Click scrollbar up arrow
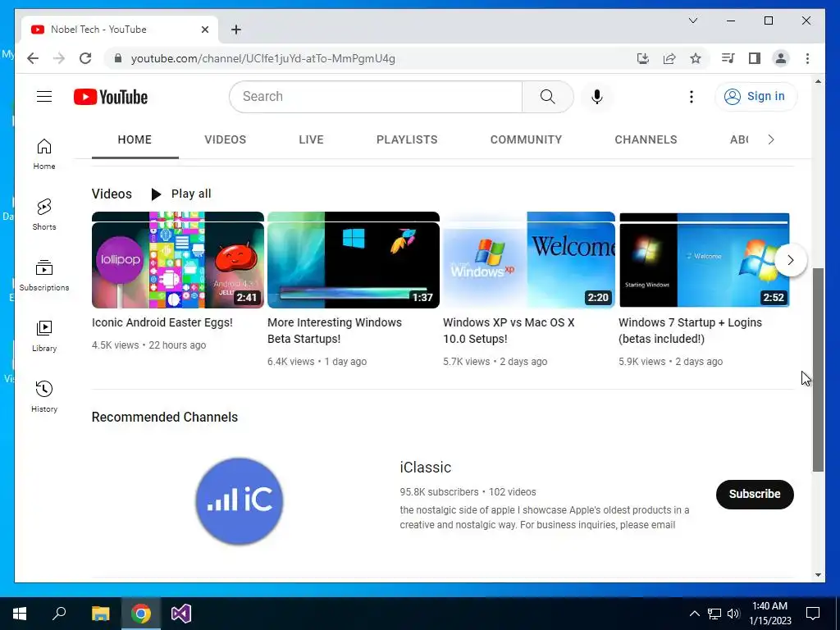Image resolution: width=840 pixels, height=630 pixels. click(x=818, y=81)
